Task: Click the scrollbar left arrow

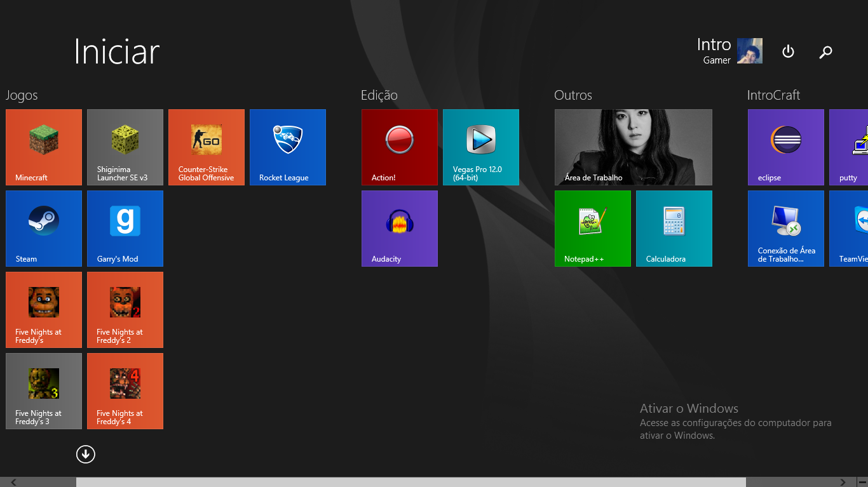Action: [x=14, y=482]
